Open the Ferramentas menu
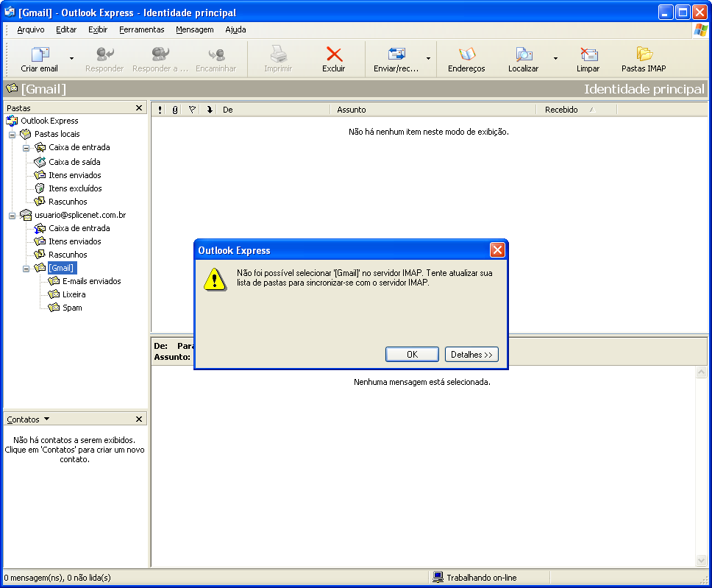This screenshot has height=588, width=712. [x=142, y=29]
